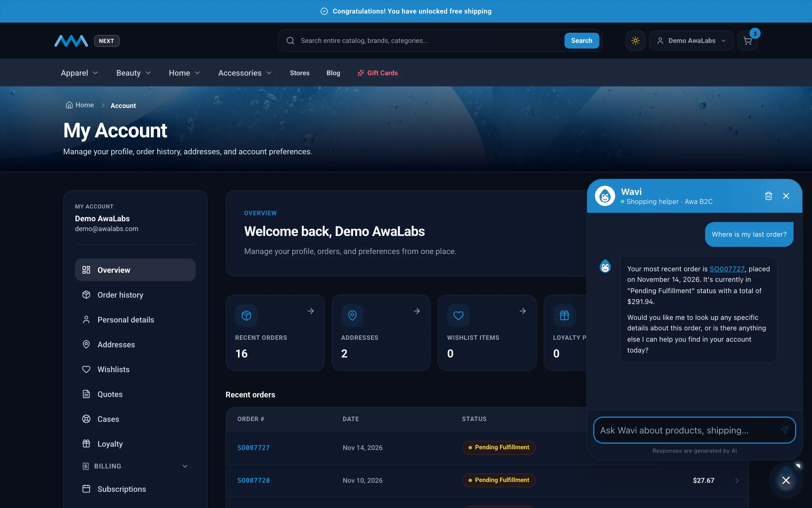Expand the Accessories menu
This screenshot has height=508, width=812.
click(x=245, y=73)
